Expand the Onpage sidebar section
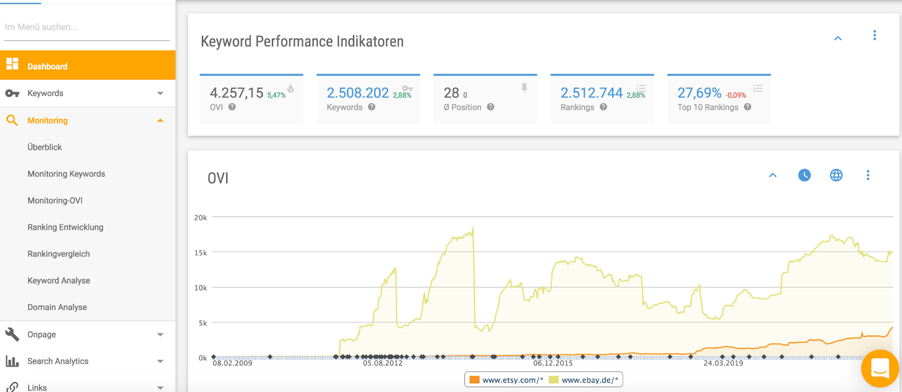This screenshot has height=392, width=902. pos(160,334)
